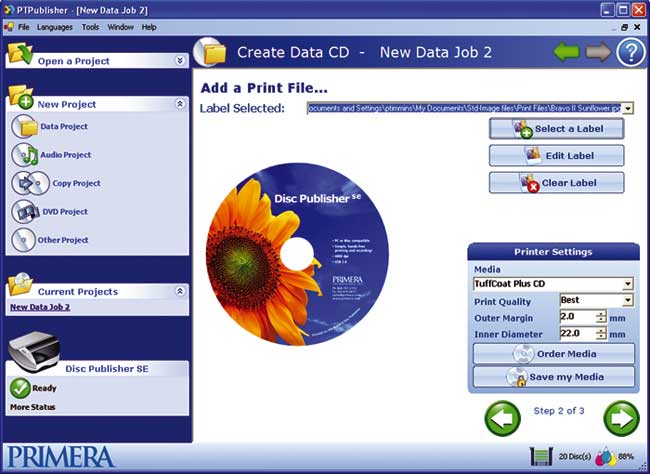
Task: Select the DVD Project film disc icon
Action: 26,211
